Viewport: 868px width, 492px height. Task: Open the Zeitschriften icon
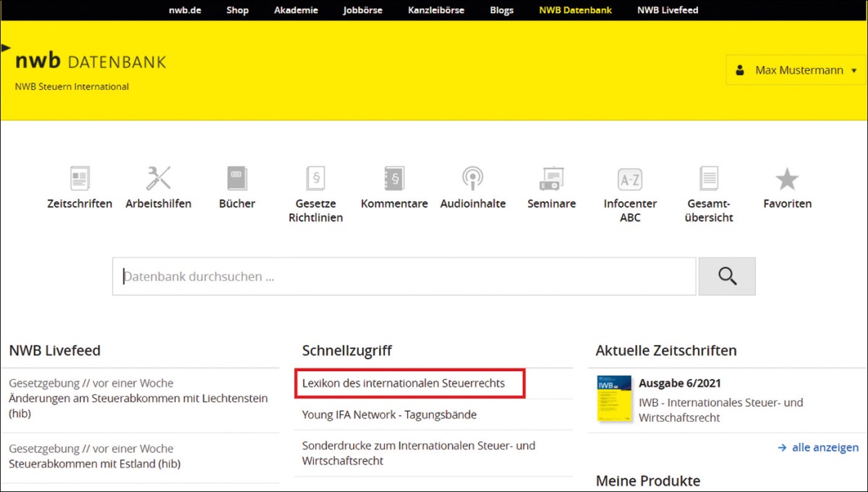click(80, 178)
